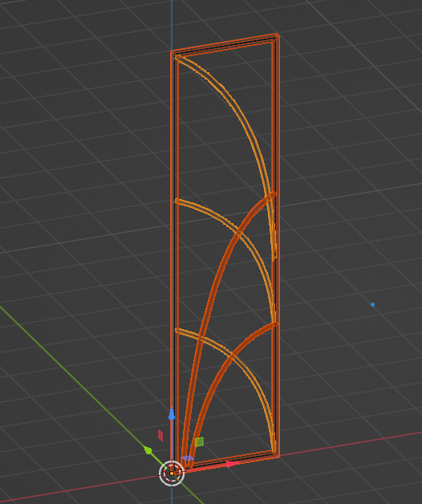The width and height of the screenshot is (422, 504).
Task: Click the blue Z-axis move gizmo arrow
Action: [x=172, y=414]
